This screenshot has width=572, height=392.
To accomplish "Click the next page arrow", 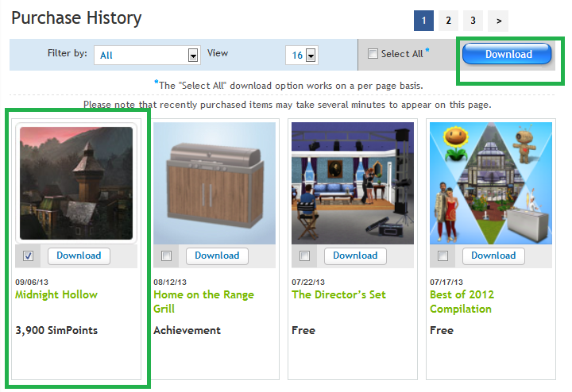I will (x=498, y=21).
